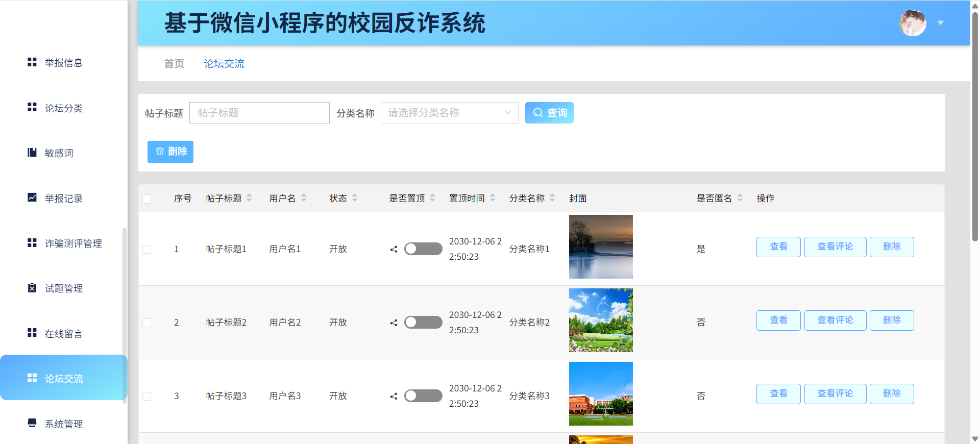This screenshot has width=980, height=444.
Task: Click 查看 button for 帖子标题3
Action: coord(778,394)
